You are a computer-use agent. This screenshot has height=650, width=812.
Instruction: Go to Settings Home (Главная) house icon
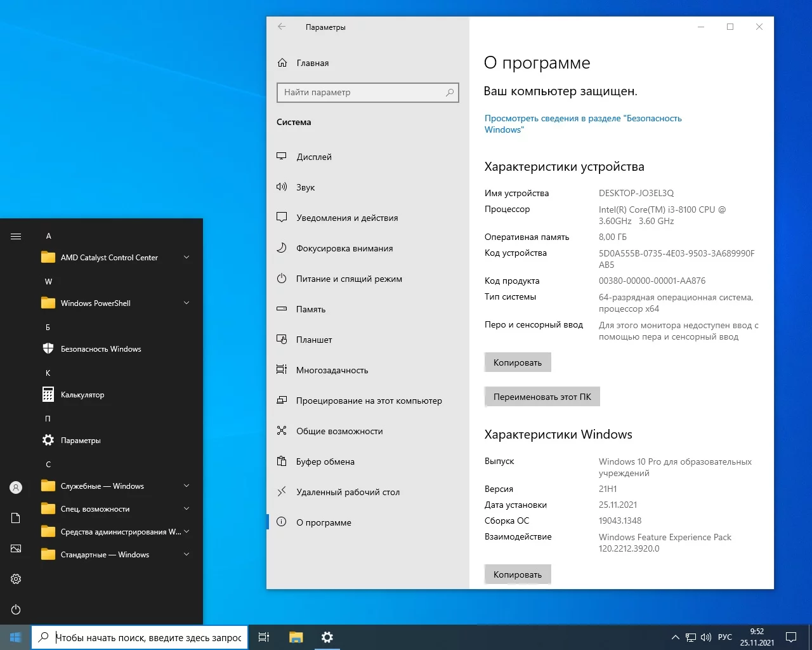(282, 63)
